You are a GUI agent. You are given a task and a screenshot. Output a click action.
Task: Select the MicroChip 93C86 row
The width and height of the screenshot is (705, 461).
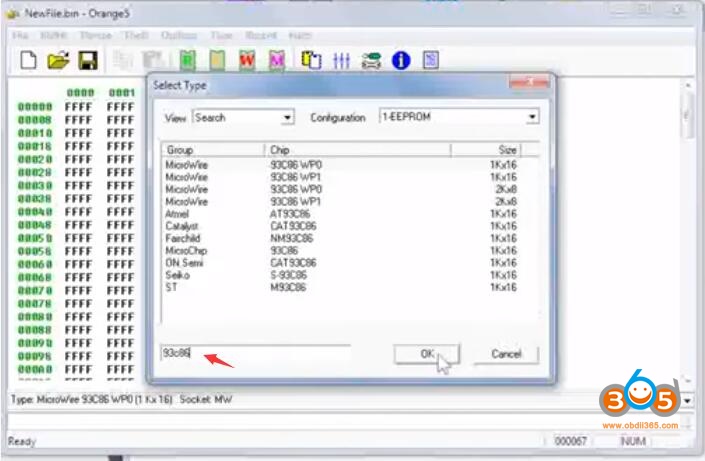(x=342, y=250)
